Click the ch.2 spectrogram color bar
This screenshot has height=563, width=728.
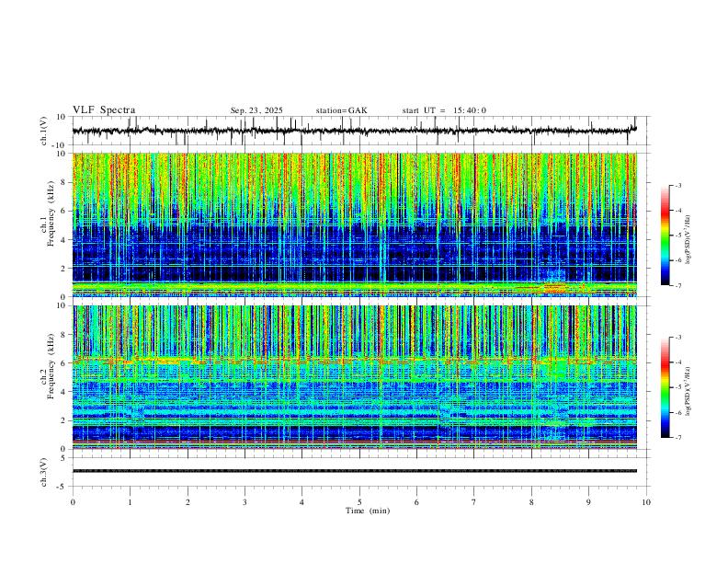[665, 387]
